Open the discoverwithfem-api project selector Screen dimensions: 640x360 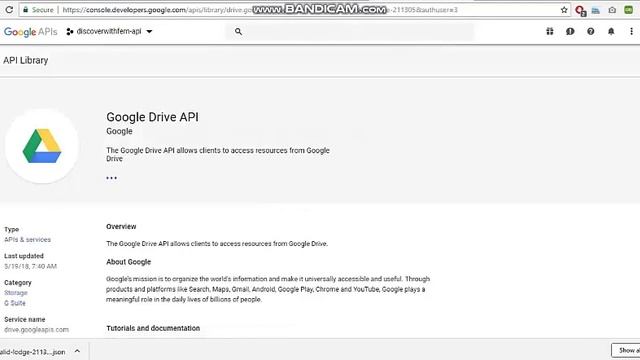coord(109,31)
